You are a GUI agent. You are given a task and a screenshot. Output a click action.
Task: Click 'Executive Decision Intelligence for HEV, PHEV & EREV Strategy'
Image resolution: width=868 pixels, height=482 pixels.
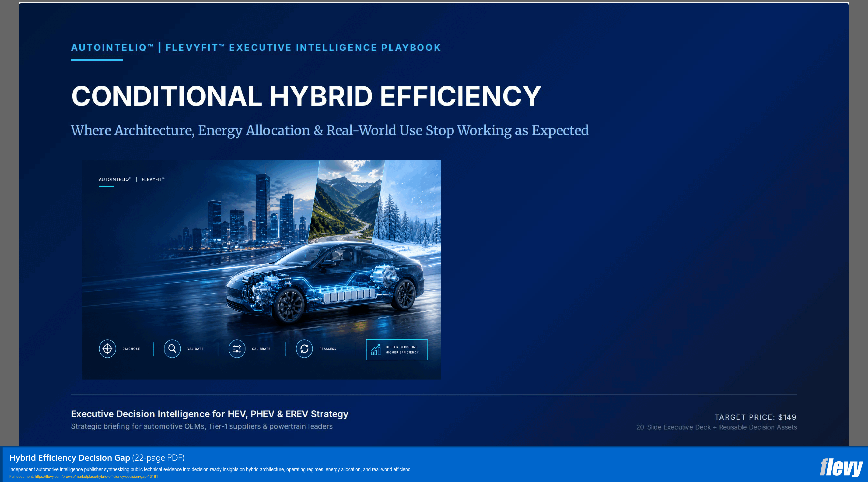coord(210,414)
